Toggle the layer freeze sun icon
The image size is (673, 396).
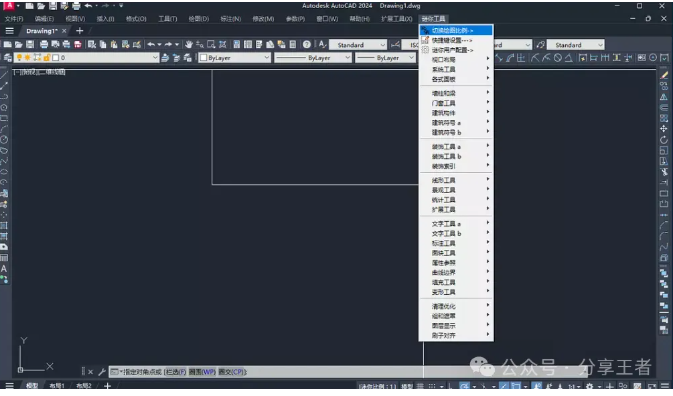27,57
